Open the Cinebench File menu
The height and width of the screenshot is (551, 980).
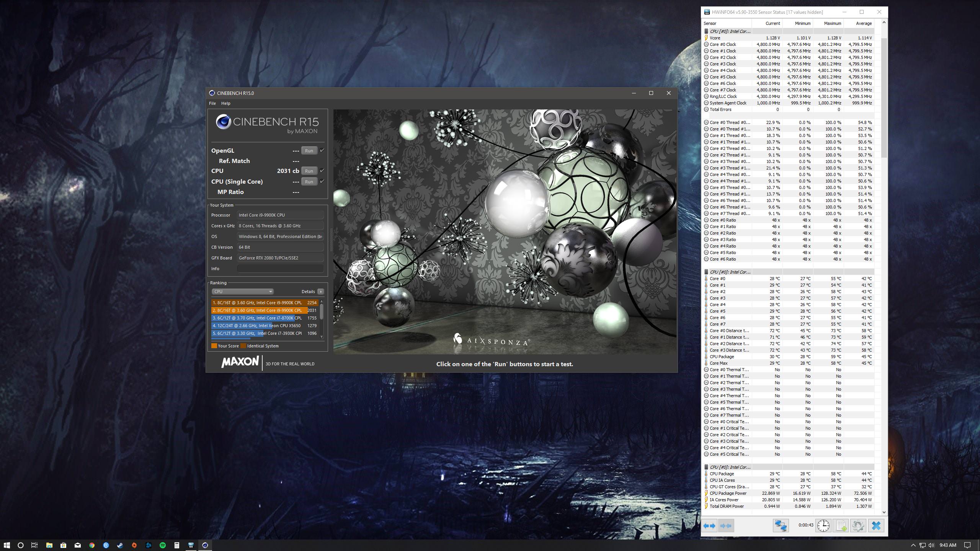[x=212, y=103]
